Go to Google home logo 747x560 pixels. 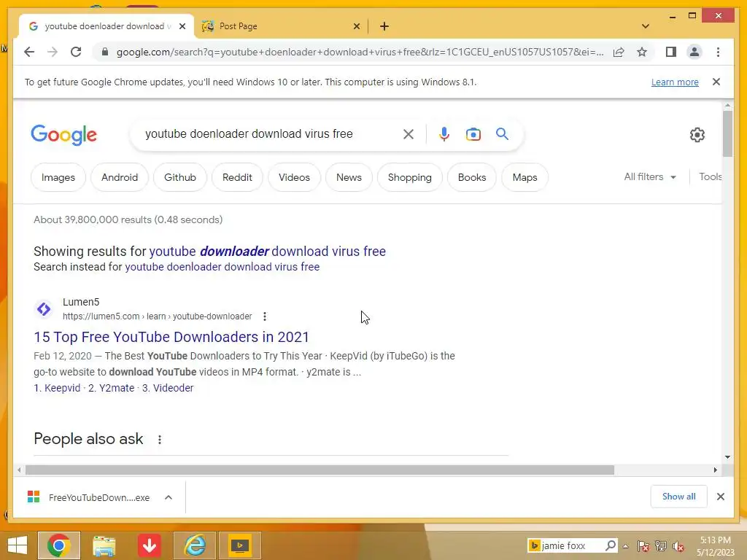pos(64,135)
